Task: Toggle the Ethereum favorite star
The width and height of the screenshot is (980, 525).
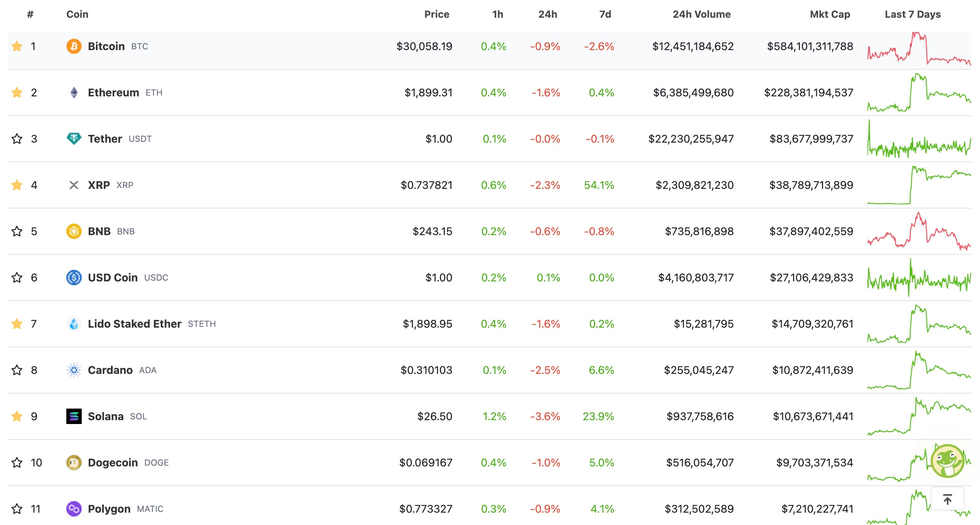Action: 17,93
